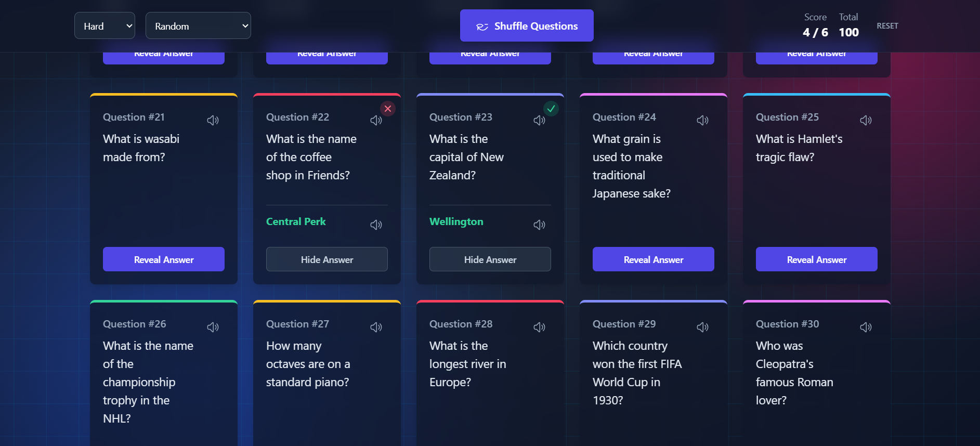980x446 pixels.
Task: Listen to the Central Perk answer audio
Action: pyautogui.click(x=376, y=225)
